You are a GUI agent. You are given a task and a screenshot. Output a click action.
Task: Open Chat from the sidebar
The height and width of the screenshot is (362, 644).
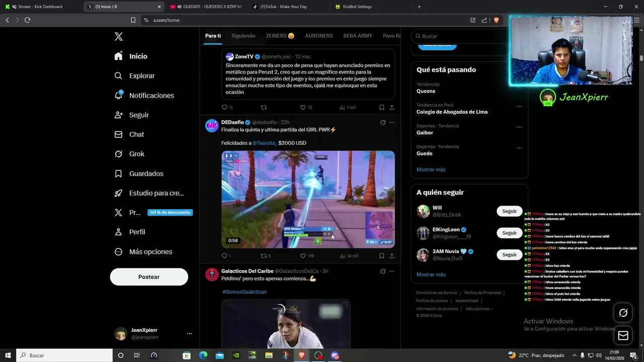point(129,135)
